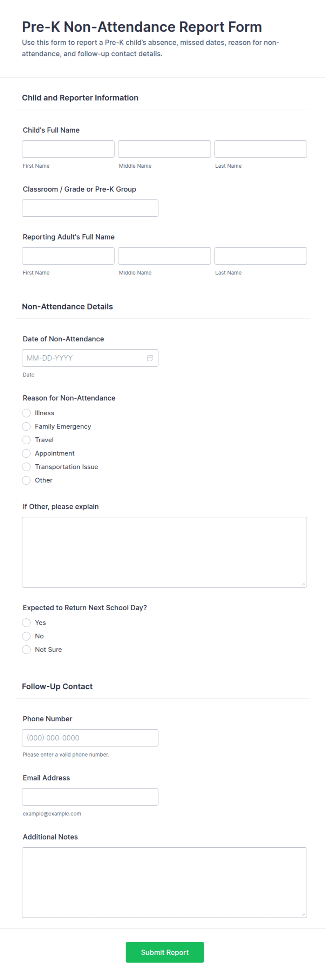Choose Not Sure for return expectation
326x980 pixels.
(x=26, y=649)
